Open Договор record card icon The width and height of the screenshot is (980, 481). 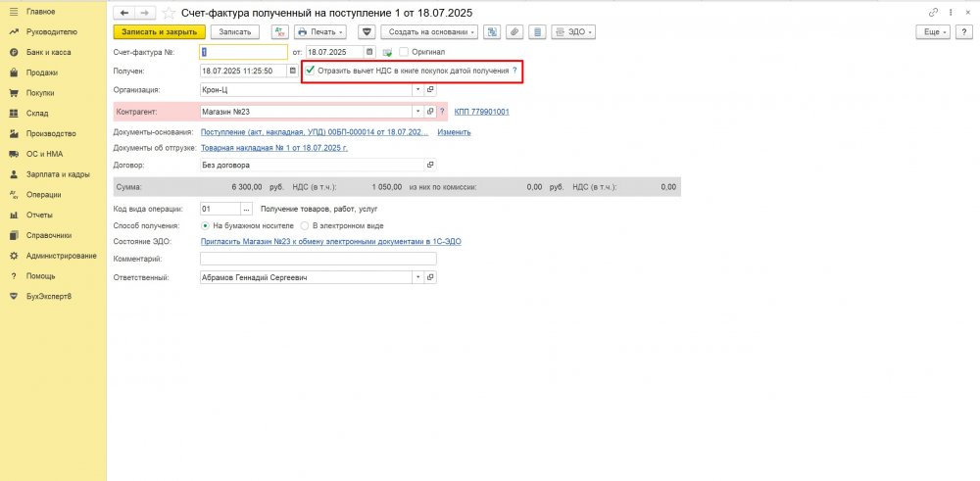tap(430, 165)
